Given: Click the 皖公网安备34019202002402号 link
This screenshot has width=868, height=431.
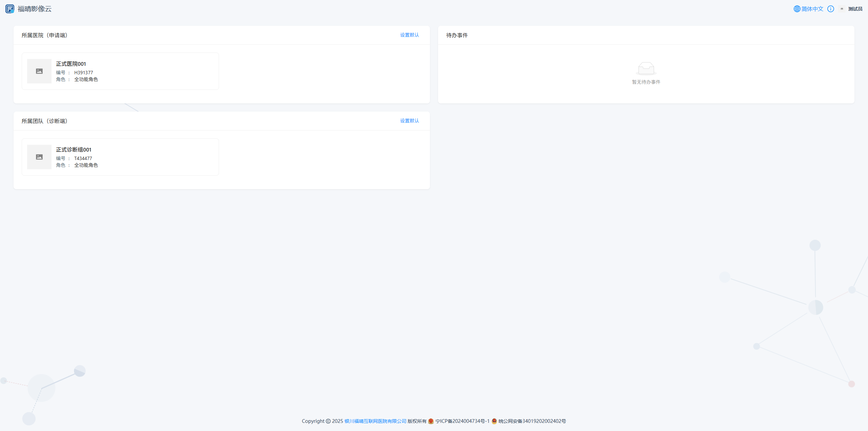Looking at the screenshot, I should coord(532,421).
